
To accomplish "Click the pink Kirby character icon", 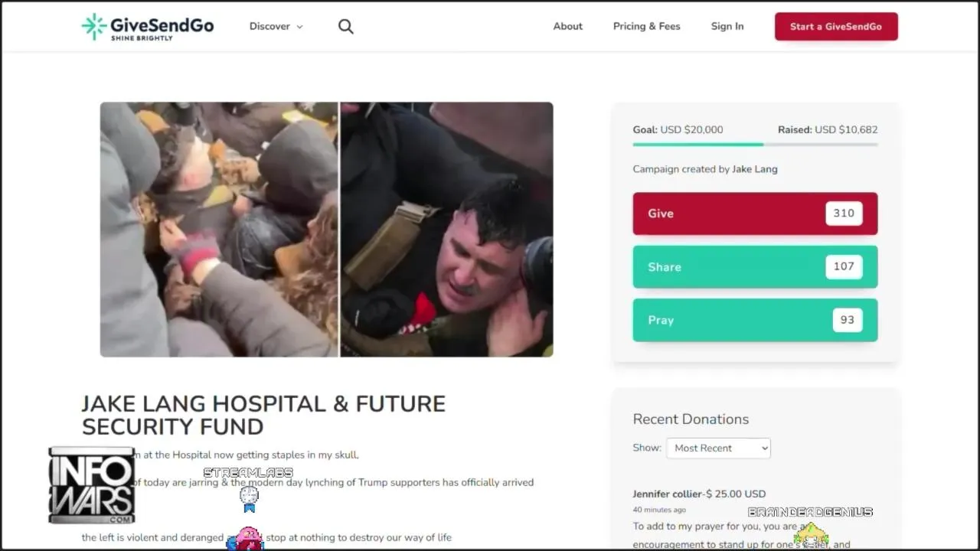I will click(246, 539).
